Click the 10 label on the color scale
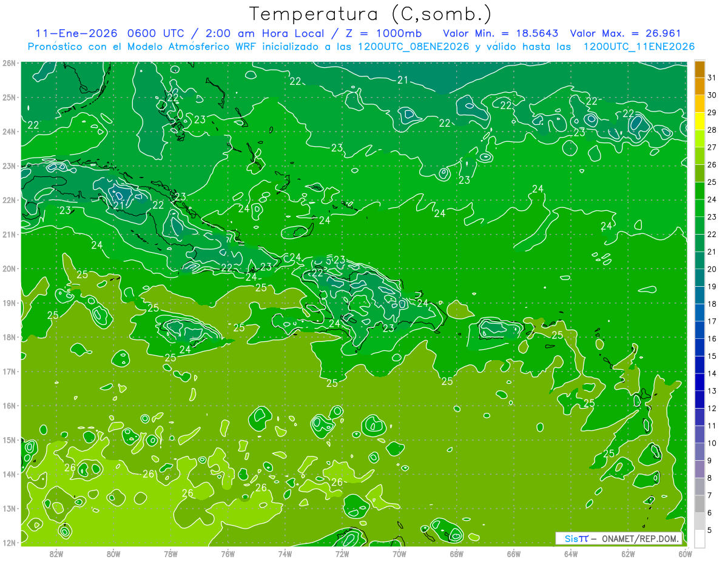The image size is (728, 562). (x=712, y=443)
